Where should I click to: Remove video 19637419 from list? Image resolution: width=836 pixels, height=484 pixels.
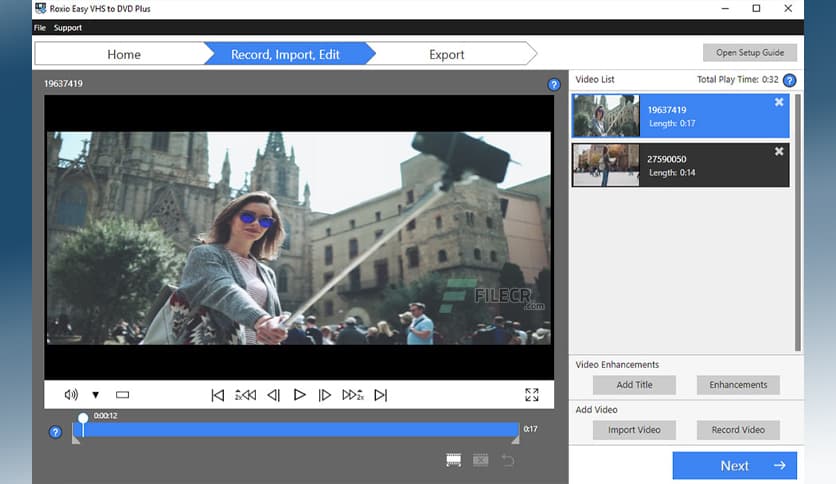click(779, 102)
